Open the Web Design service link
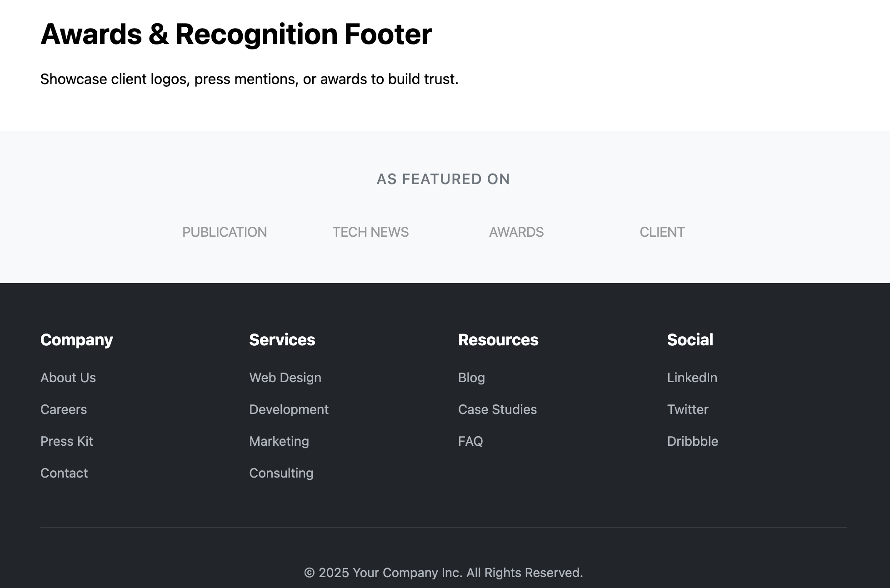The image size is (890, 588). pyautogui.click(x=285, y=378)
